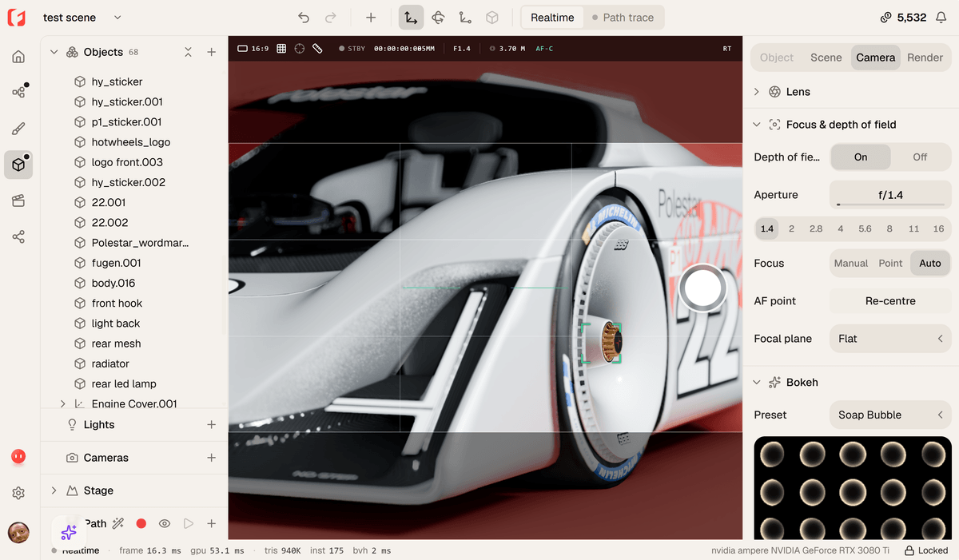Image resolution: width=959 pixels, height=560 pixels.
Task: Click the red face status icon
Action: (x=18, y=457)
